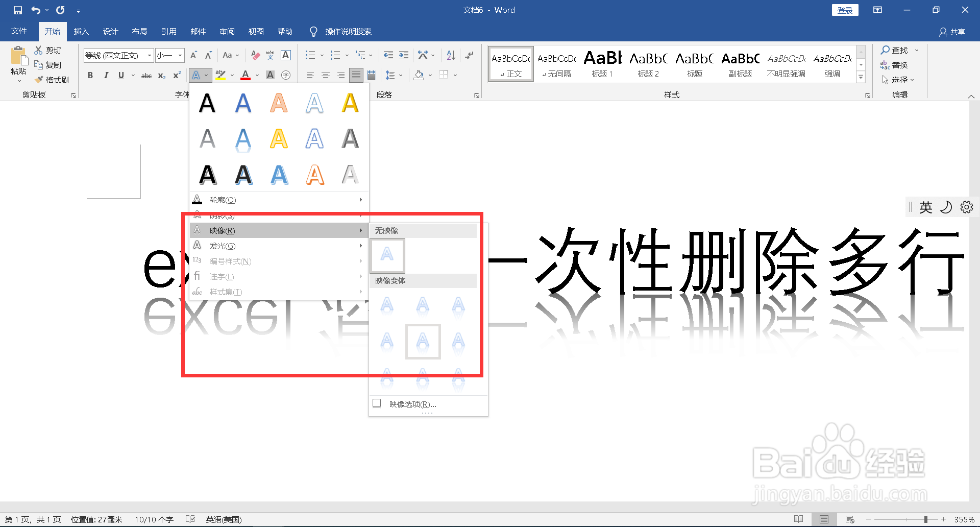980x527 pixels.
Task: Apply strikethrough formatting
Action: tap(146, 75)
